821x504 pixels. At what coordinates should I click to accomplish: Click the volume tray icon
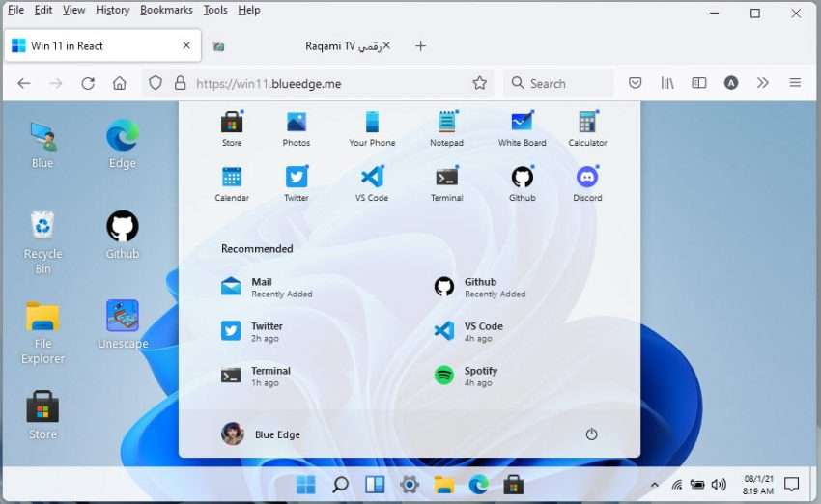tap(719, 485)
